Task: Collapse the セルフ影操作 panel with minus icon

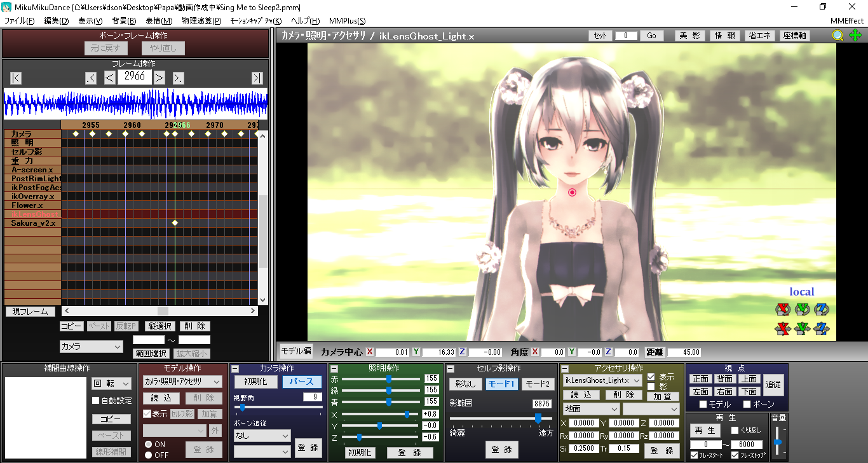Action: pyautogui.click(x=451, y=368)
